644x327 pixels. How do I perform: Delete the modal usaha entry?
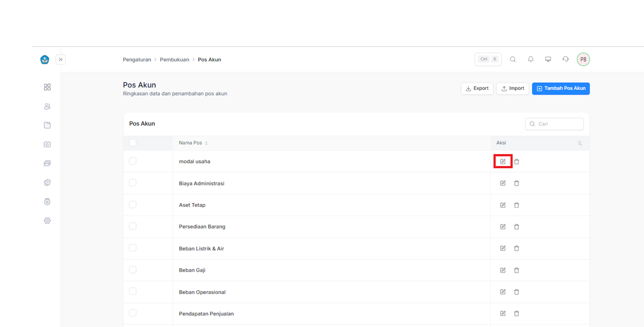click(517, 162)
